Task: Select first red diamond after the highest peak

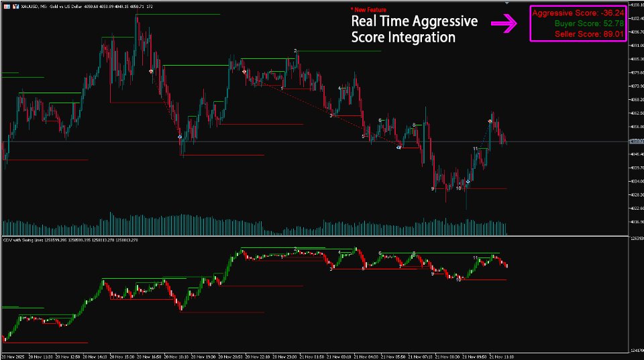Action: click(151, 72)
